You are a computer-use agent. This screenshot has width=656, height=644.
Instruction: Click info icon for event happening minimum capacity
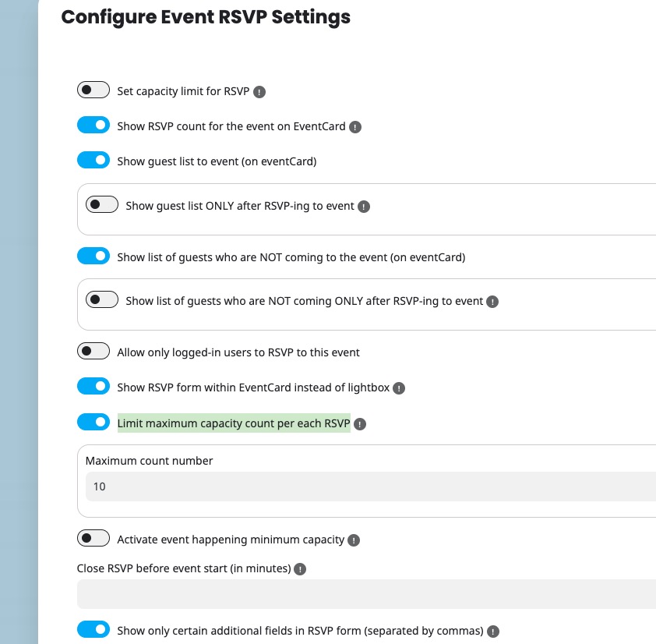pos(354,540)
